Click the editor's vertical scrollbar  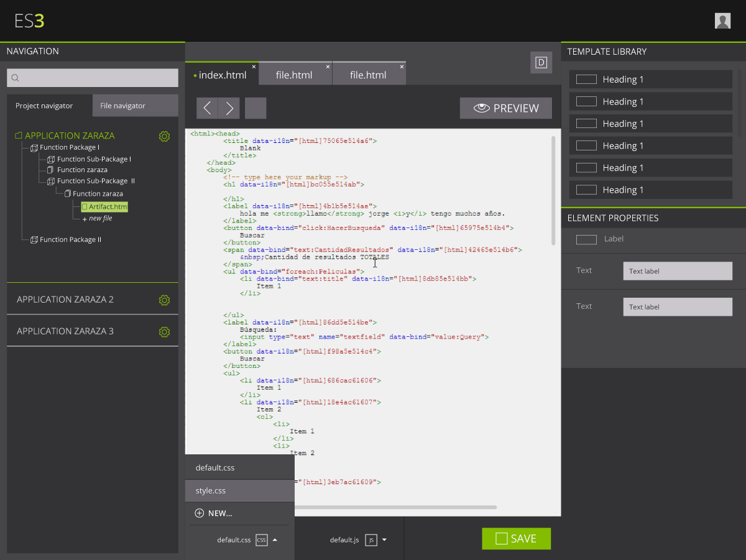pos(553,190)
